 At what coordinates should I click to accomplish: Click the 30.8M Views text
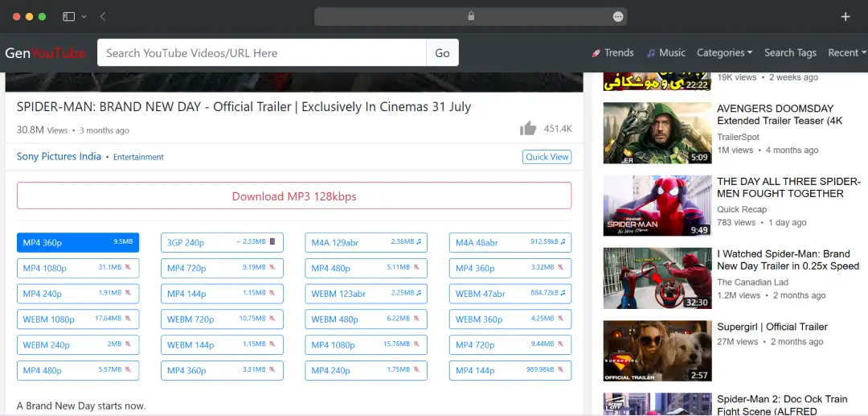pyautogui.click(x=42, y=130)
